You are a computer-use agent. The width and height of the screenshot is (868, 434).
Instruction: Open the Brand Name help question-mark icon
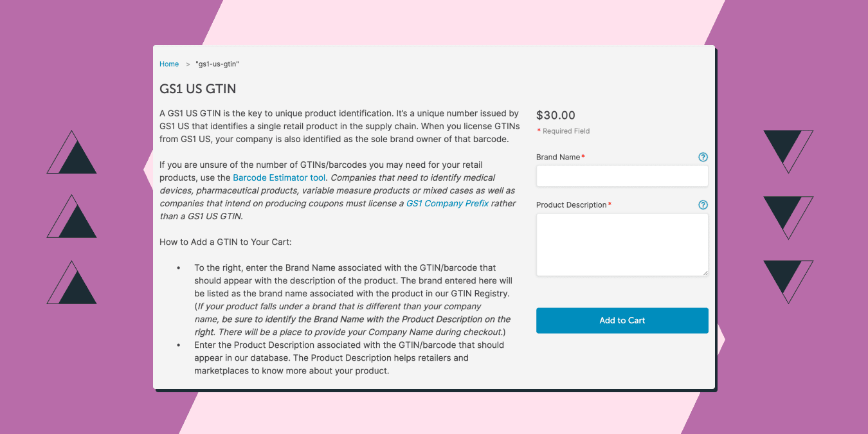[703, 157]
